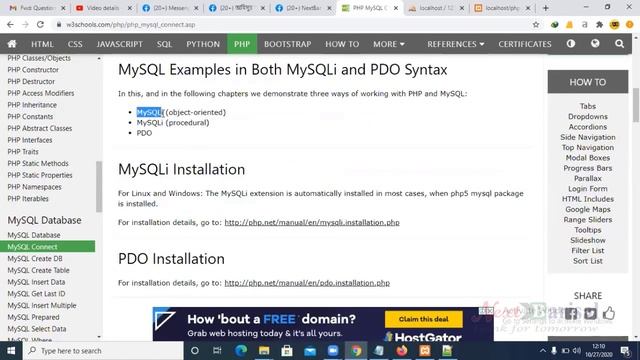The image size is (640, 360).
Task: Click the Windows taskbar search box
Action: coord(102,351)
